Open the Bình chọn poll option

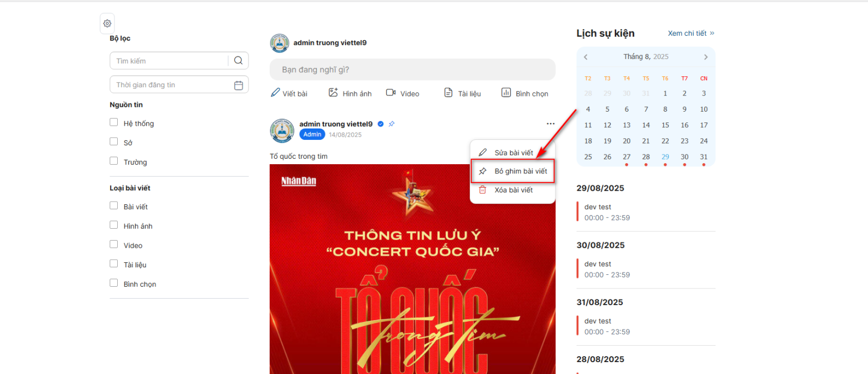tap(525, 93)
